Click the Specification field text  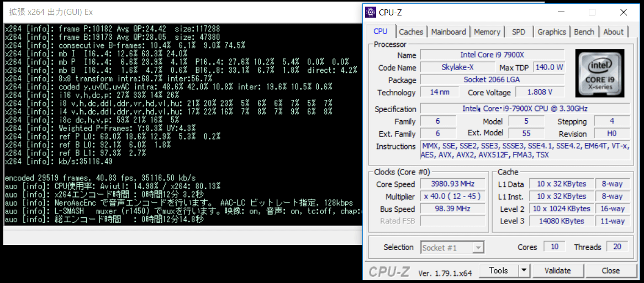pyautogui.click(x=525, y=109)
